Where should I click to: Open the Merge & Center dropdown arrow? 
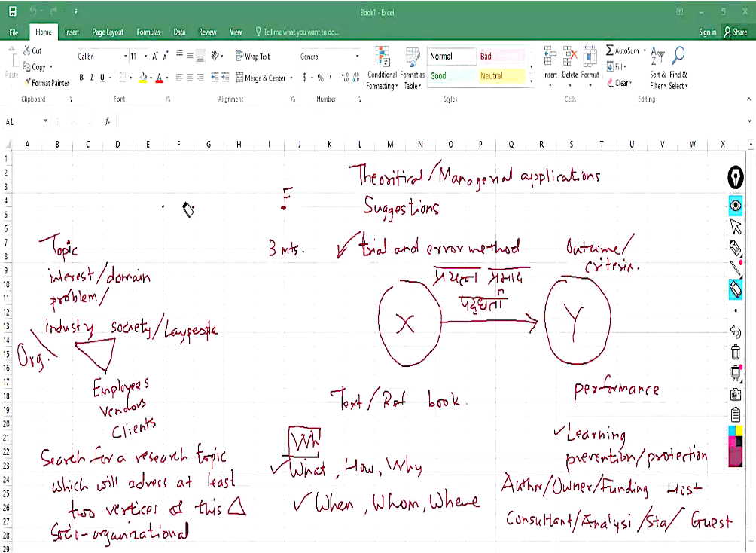pyautogui.click(x=291, y=78)
